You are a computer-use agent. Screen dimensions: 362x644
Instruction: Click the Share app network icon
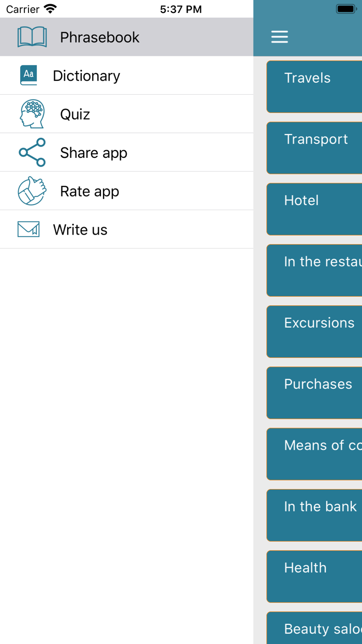pyautogui.click(x=32, y=152)
